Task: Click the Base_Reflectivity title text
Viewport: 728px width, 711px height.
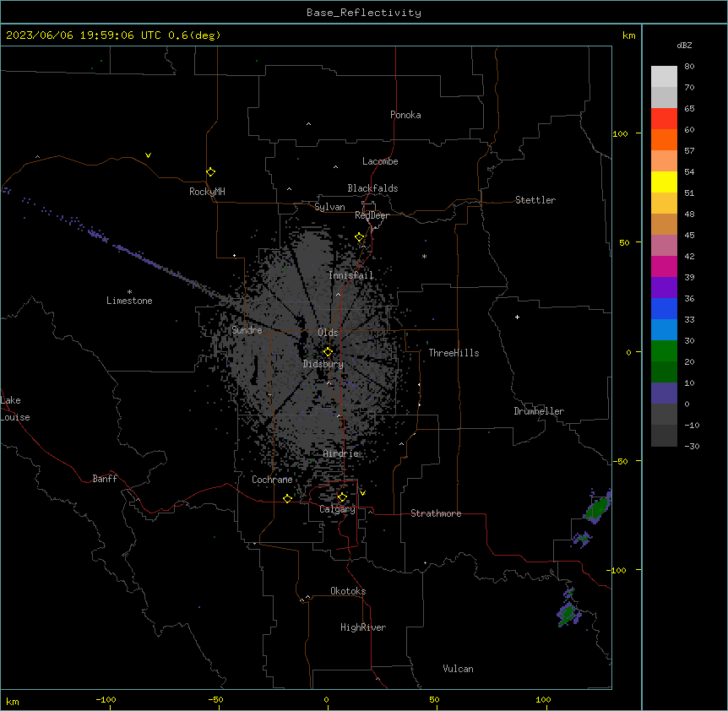Action: pyautogui.click(x=364, y=13)
